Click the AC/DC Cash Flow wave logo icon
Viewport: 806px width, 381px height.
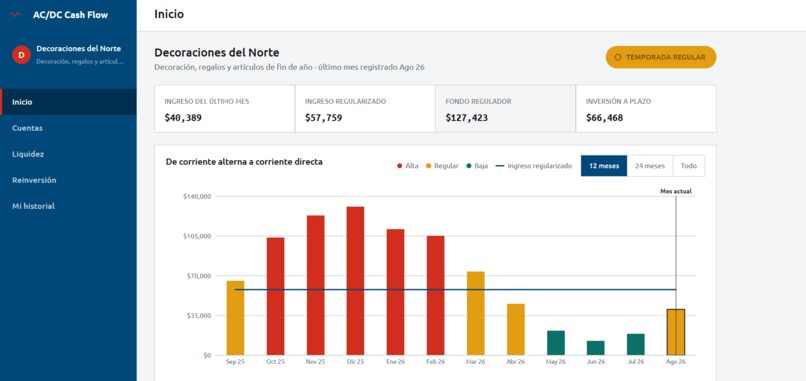(x=15, y=15)
